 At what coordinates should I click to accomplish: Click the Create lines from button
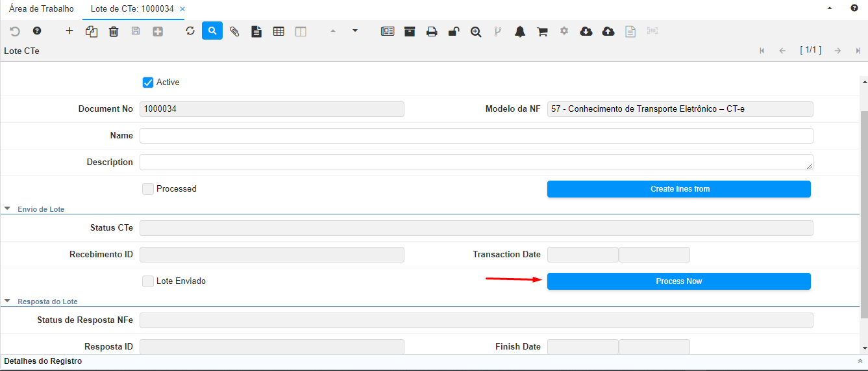coord(679,189)
